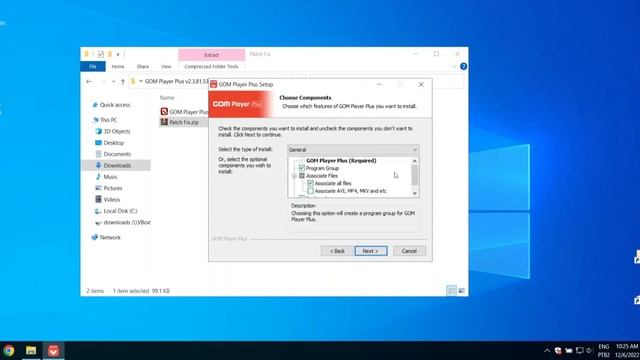
Task: Switch Explorer to large icons view
Action: 461,291
